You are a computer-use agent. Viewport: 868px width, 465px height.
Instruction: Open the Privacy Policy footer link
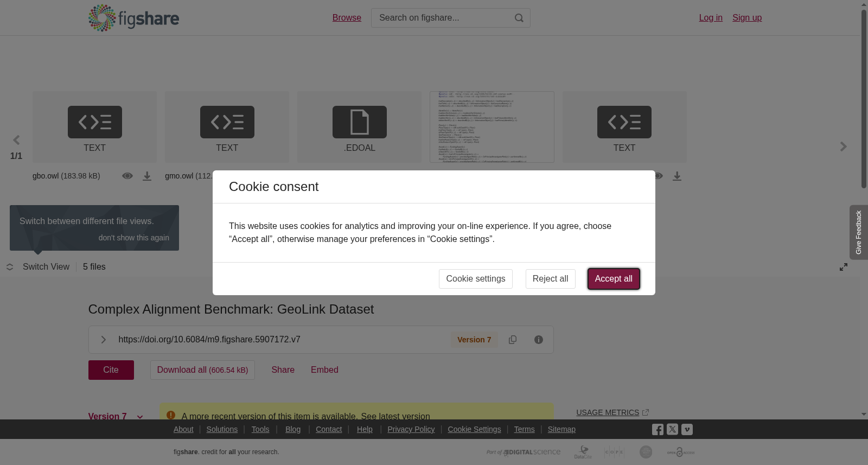[411, 429]
